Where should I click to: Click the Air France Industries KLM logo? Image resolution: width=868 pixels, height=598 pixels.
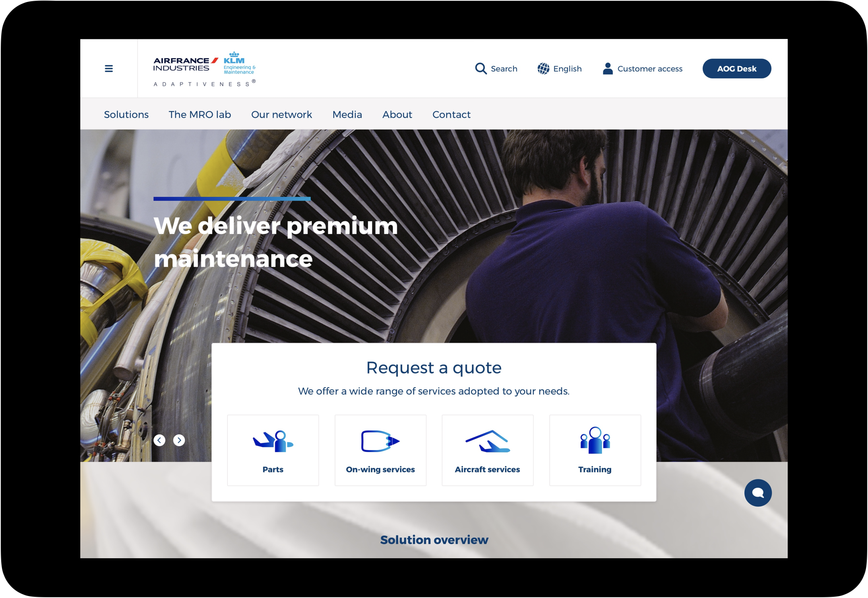[204, 69]
